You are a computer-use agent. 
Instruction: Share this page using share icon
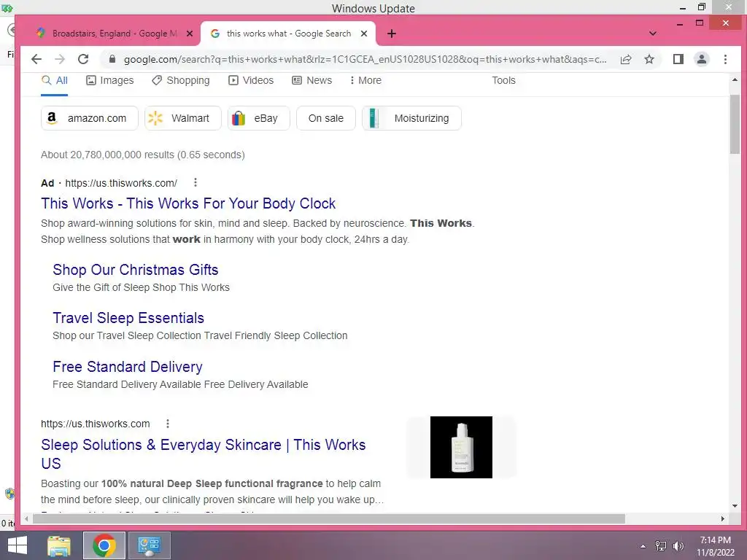[x=626, y=59]
